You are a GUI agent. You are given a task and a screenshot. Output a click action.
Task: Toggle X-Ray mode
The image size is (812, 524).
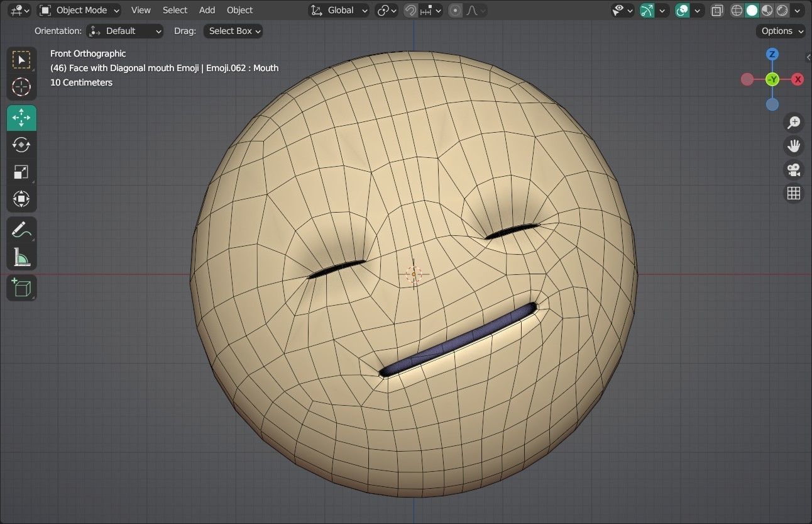click(x=717, y=10)
